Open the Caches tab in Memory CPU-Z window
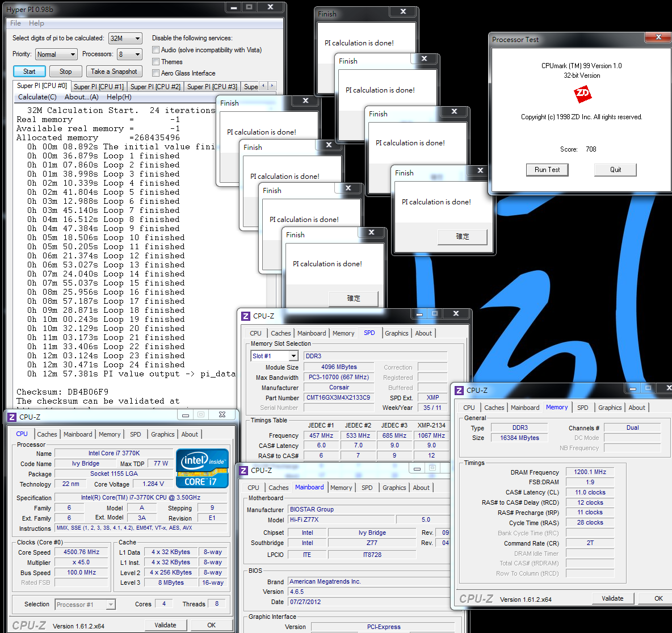 click(494, 408)
